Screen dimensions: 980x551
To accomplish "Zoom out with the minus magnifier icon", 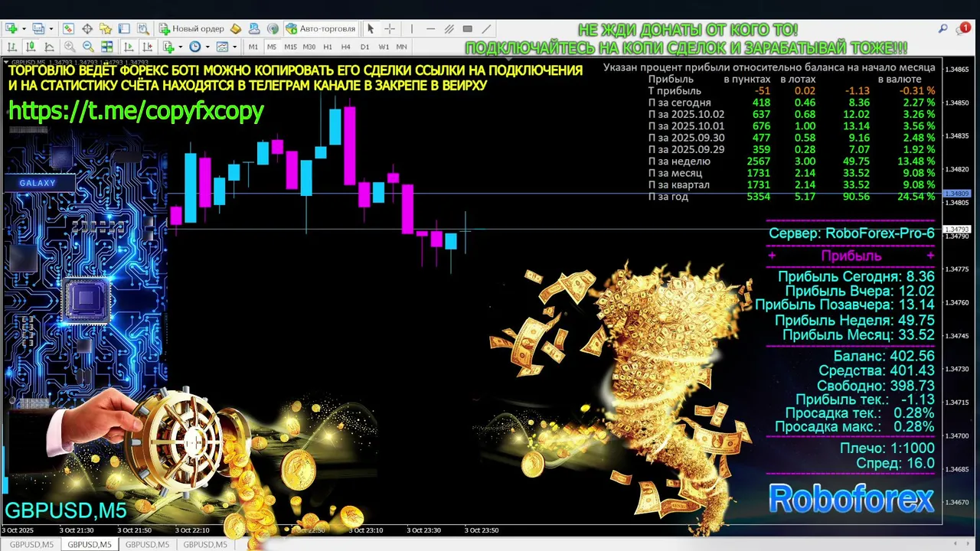I will (x=88, y=47).
